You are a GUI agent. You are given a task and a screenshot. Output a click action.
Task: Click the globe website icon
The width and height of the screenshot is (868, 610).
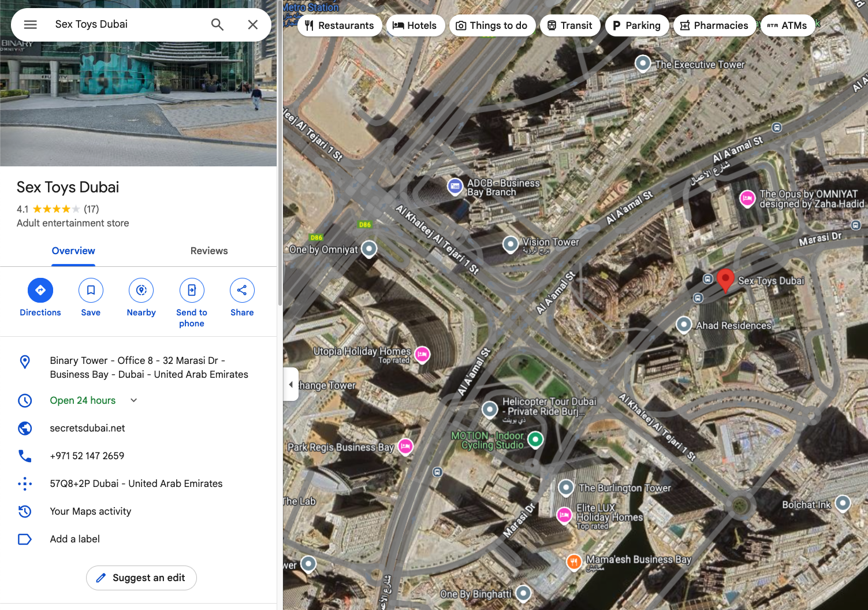25,428
